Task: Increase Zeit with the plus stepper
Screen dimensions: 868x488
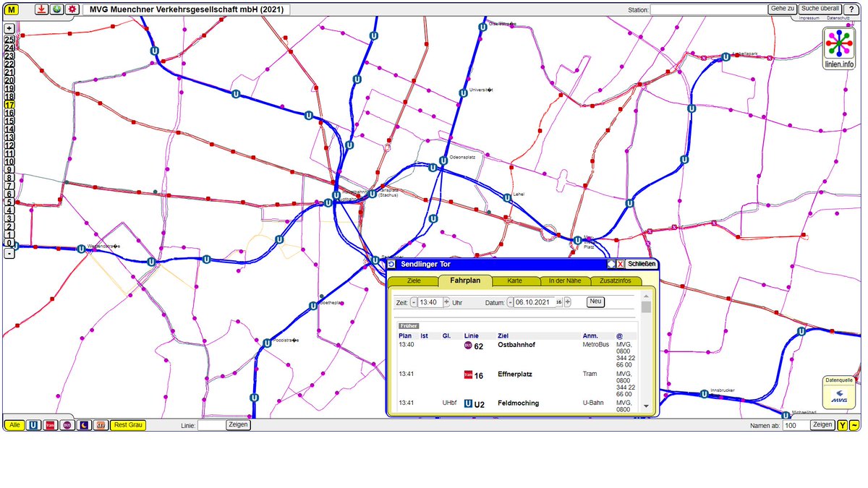Action: (x=446, y=302)
